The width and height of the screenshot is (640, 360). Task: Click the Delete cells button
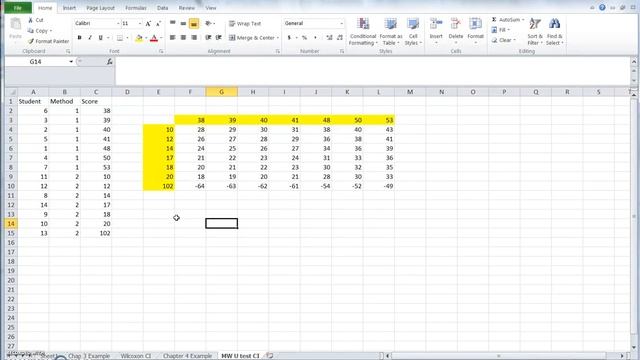point(456,31)
